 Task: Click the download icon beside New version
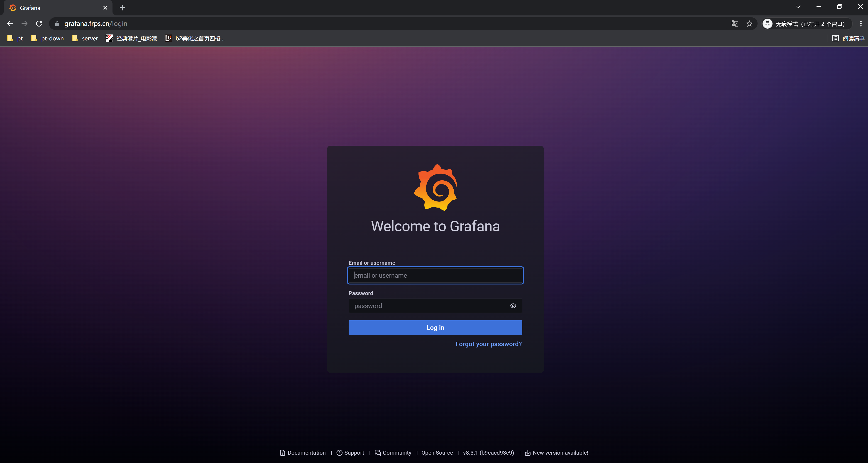(528, 453)
